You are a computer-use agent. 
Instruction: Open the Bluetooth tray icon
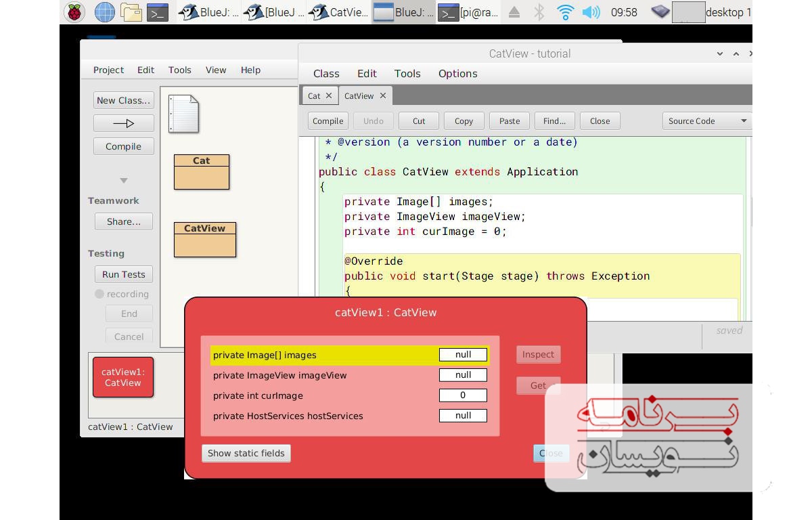539,12
